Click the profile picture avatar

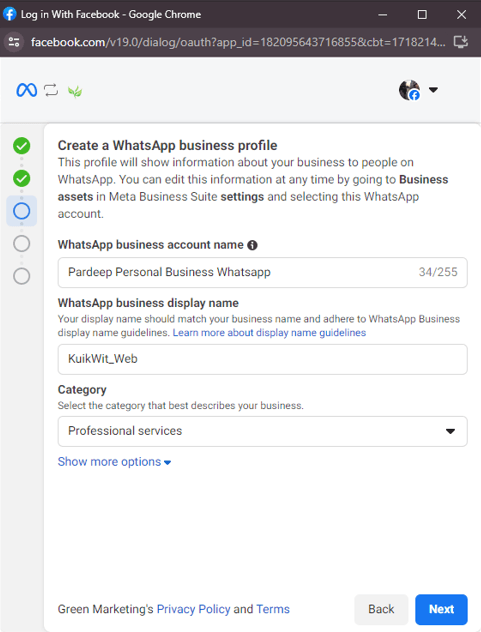(409, 90)
